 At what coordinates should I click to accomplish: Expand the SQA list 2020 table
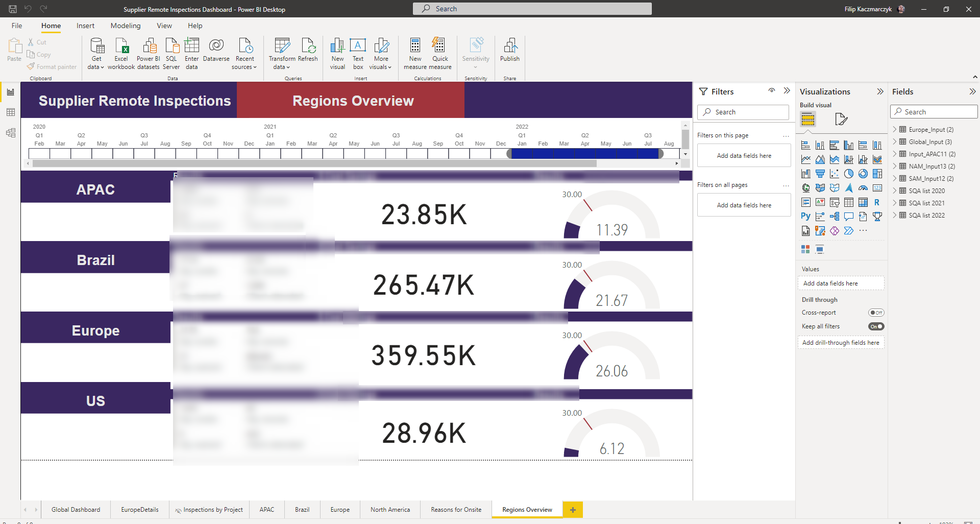tap(895, 190)
